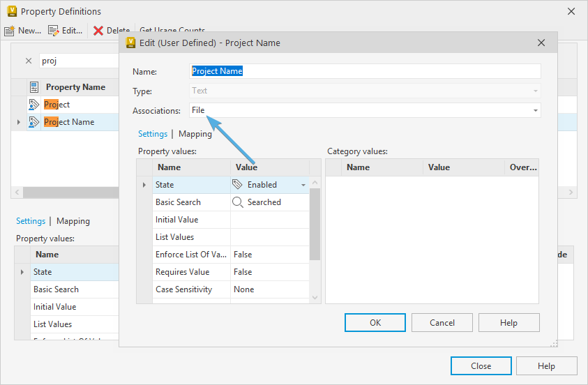Clear the 'proj' search filter with X
The image size is (588, 385).
pos(29,61)
